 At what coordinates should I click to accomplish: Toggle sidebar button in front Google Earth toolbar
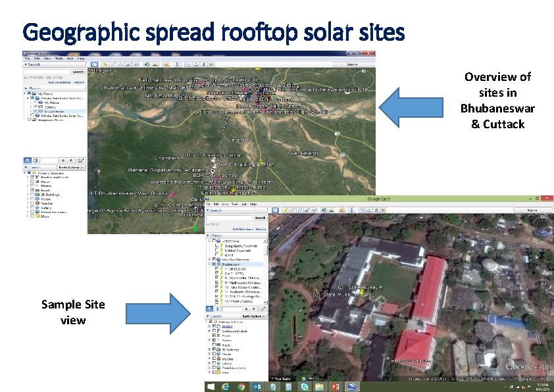pos(275,210)
